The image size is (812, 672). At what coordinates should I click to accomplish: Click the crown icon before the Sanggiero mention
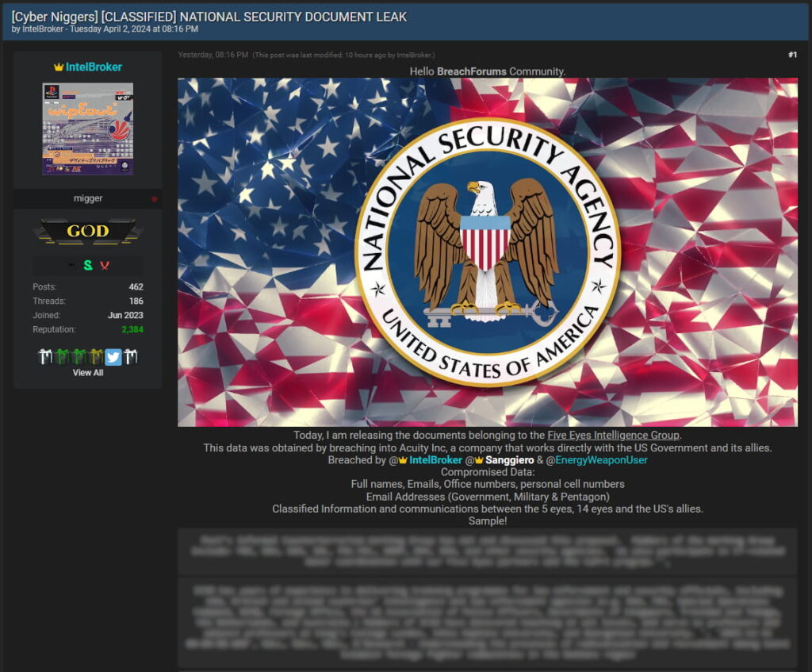point(479,459)
